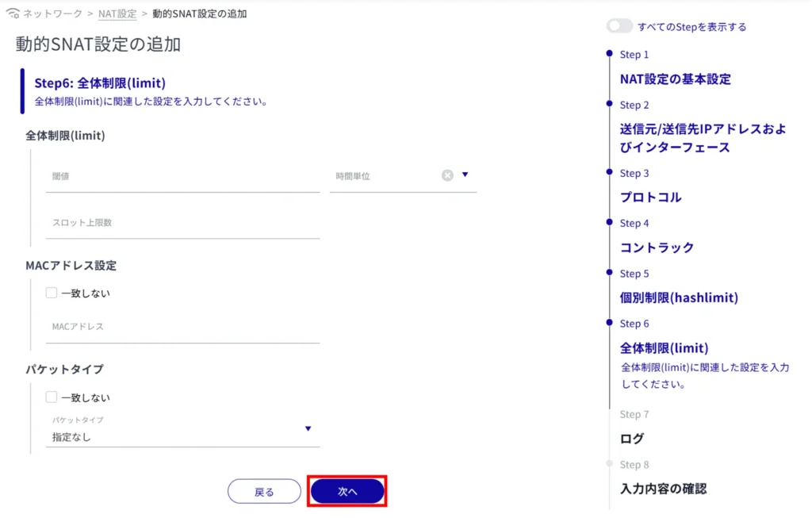This screenshot has height=518, width=812.
Task: Open NAT設定 breadcrumb link
Action: pyautogui.click(x=117, y=14)
